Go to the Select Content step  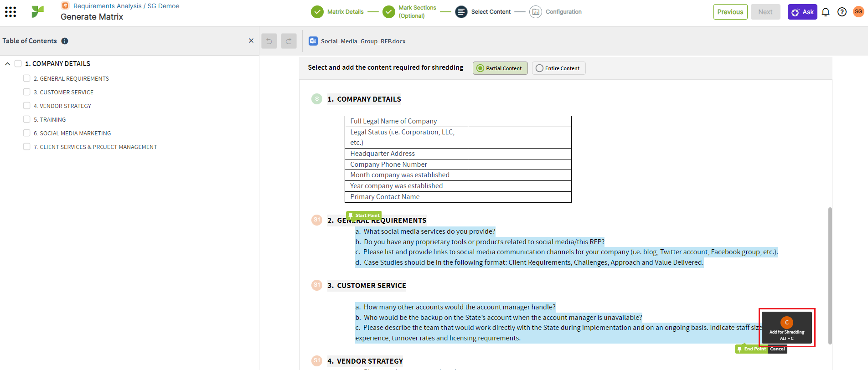click(x=491, y=12)
